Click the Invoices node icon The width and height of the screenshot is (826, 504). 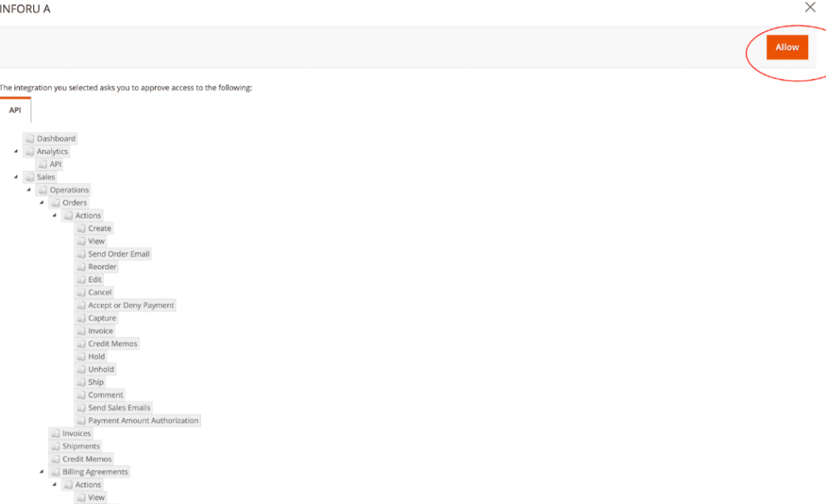pos(56,433)
